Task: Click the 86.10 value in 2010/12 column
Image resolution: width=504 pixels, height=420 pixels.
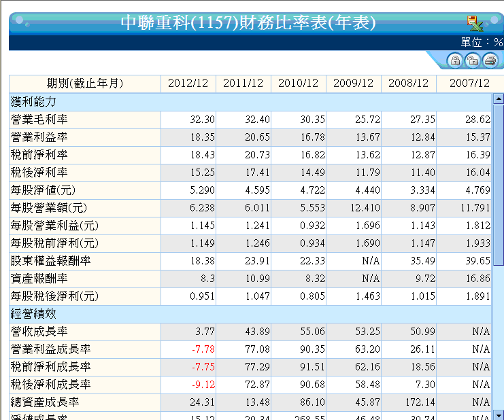Action: coord(313,402)
